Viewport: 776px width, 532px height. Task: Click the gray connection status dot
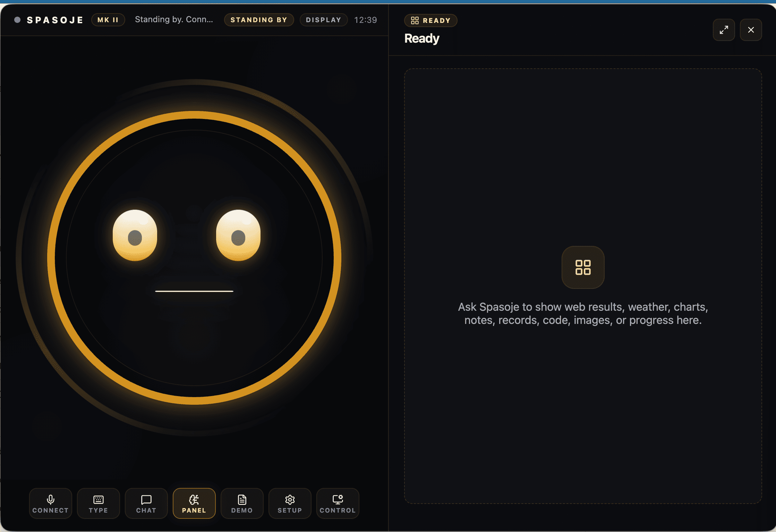point(17,20)
